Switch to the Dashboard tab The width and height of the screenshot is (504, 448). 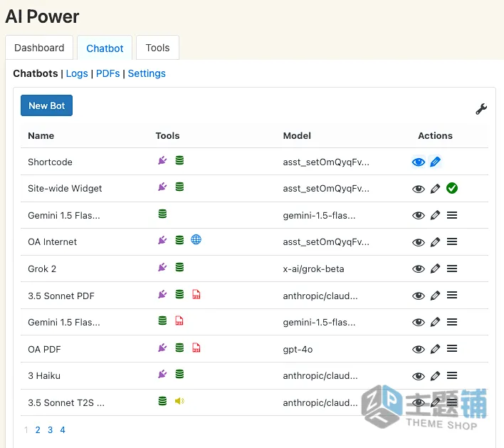[x=39, y=48]
